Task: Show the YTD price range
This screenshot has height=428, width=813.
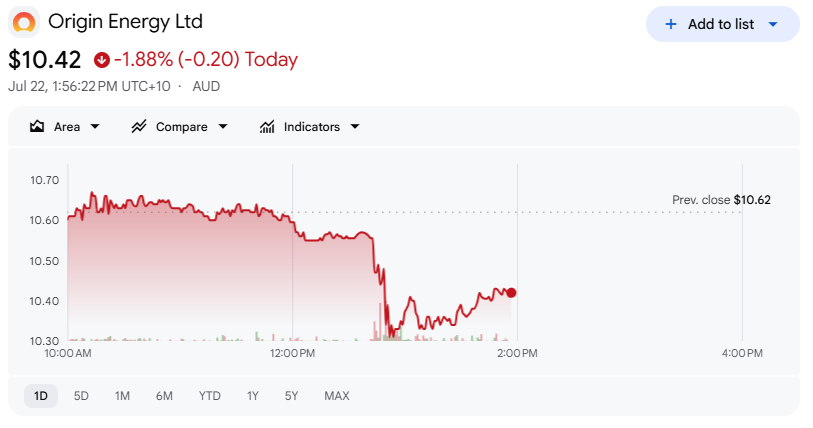Action: click(209, 396)
